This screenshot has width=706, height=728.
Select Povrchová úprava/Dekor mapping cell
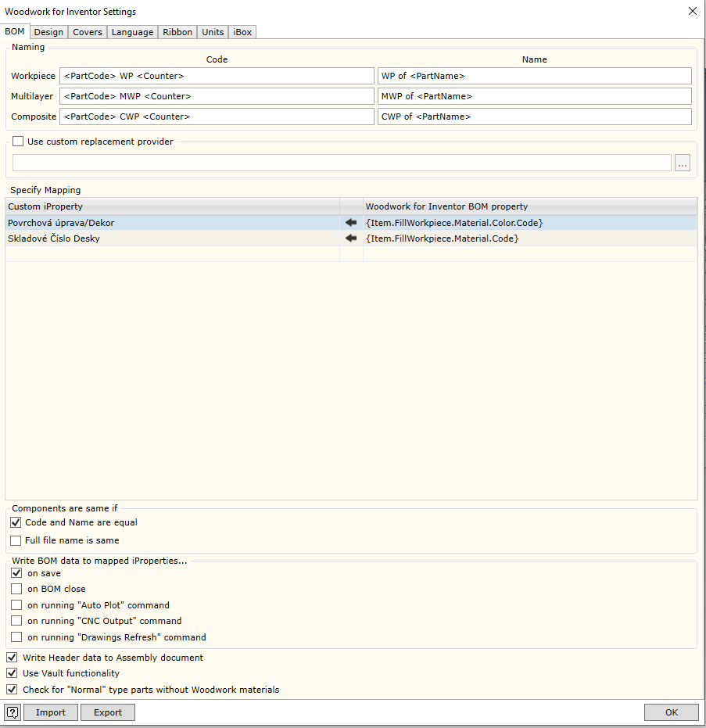point(172,223)
